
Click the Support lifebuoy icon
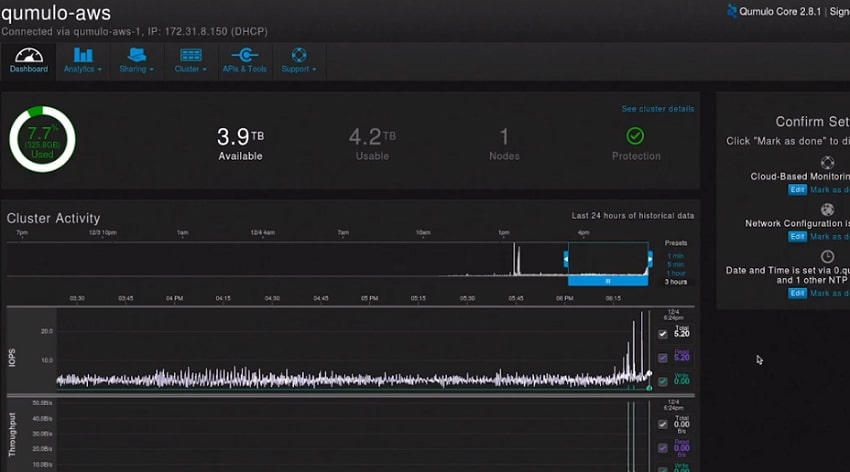[x=299, y=55]
